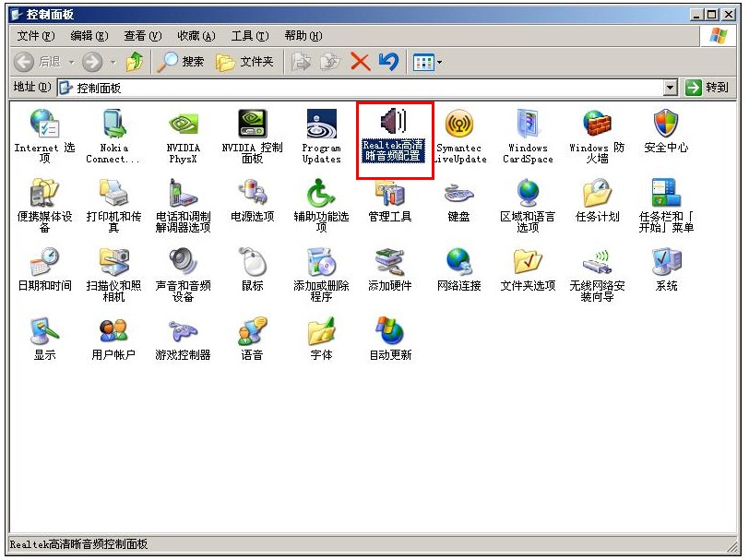Viewport: 749px width, 560px height.
Task: Open NVIDIA PhysX settings
Action: tap(183, 137)
